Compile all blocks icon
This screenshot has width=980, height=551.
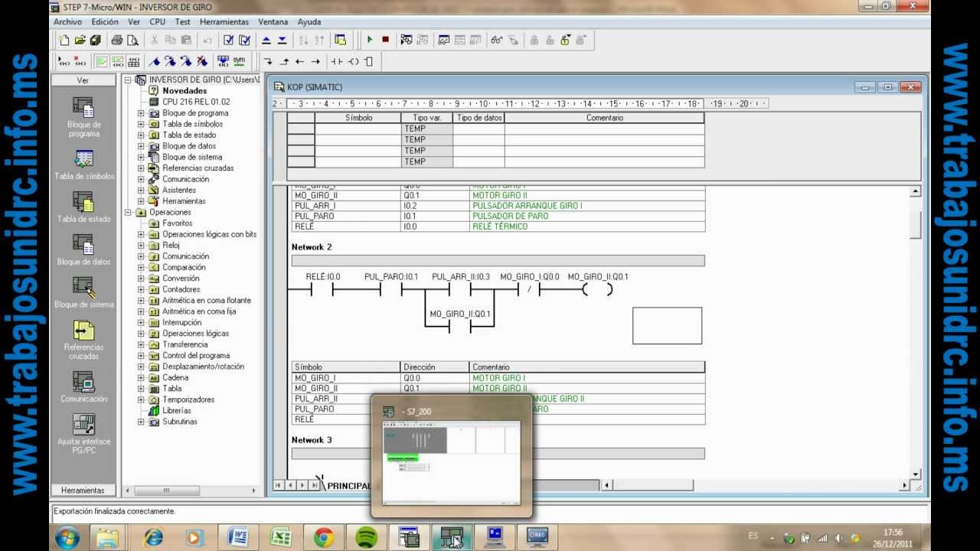(x=244, y=41)
